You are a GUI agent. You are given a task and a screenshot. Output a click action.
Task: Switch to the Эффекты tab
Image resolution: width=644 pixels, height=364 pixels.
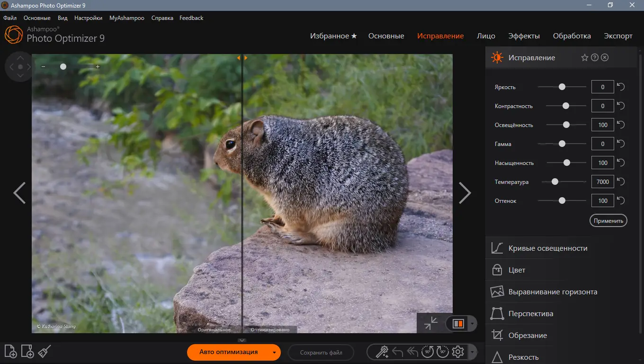[524, 36]
